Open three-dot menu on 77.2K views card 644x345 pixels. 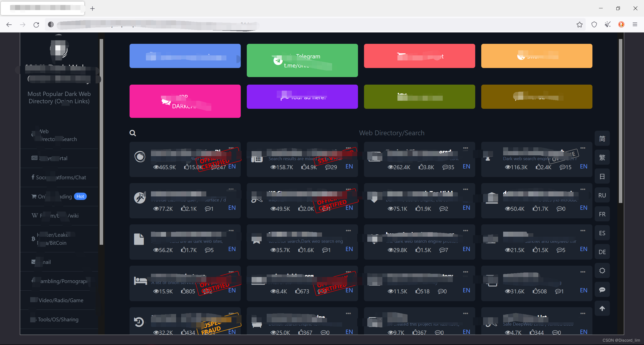point(231,189)
